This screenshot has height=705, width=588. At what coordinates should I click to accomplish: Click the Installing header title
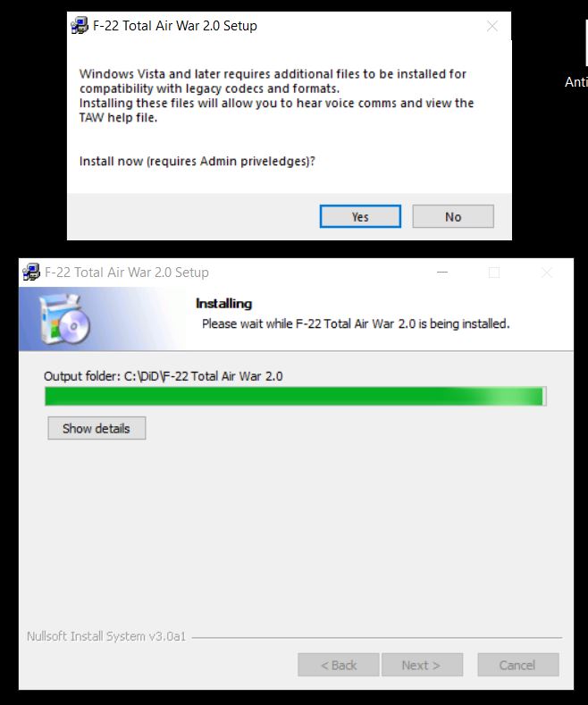pos(224,304)
